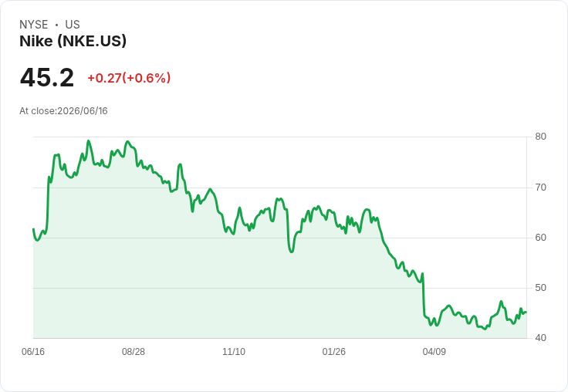Image resolution: width=568 pixels, height=392 pixels.
Task: Click the 70 y-axis price label
Action: pyautogui.click(x=540, y=188)
